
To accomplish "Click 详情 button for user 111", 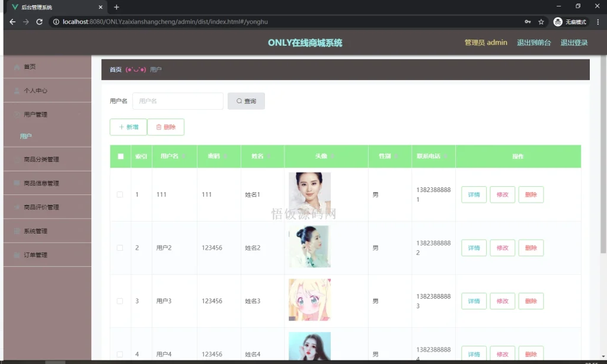I will tap(473, 194).
